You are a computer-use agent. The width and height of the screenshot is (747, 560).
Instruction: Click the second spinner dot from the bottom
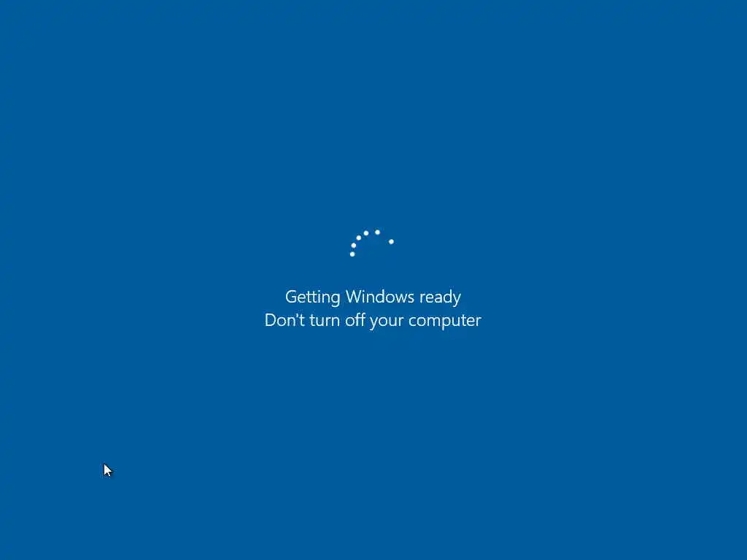coord(354,245)
